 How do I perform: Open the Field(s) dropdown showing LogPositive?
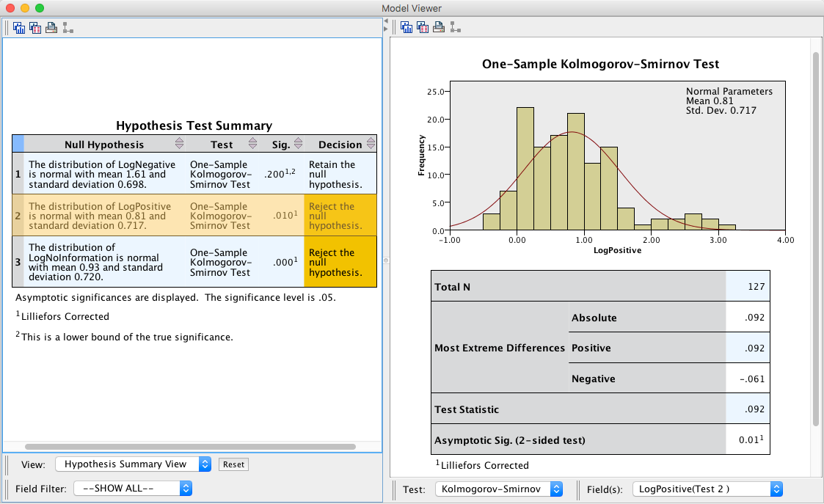(x=707, y=489)
